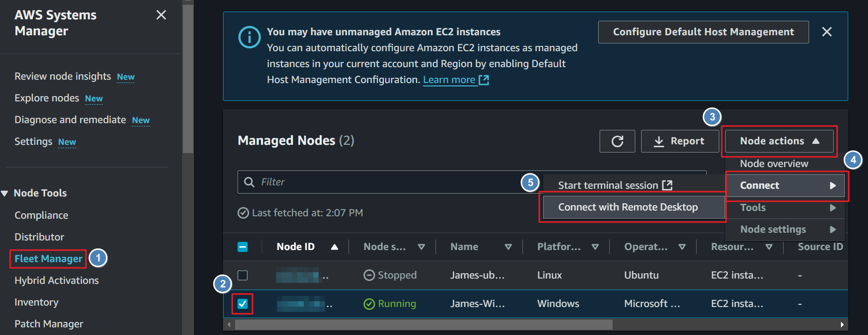Toggle the select-all nodes checkbox
This screenshot has height=335, width=868.
pyautogui.click(x=243, y=247)
